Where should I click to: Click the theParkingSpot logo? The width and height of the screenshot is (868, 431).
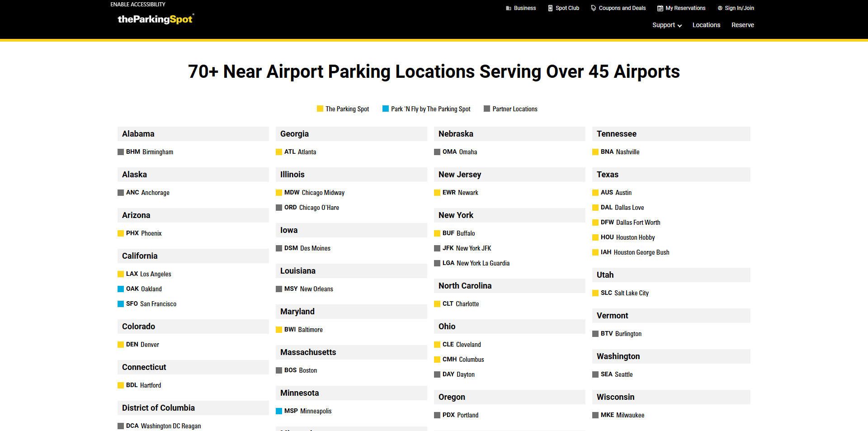156,19
